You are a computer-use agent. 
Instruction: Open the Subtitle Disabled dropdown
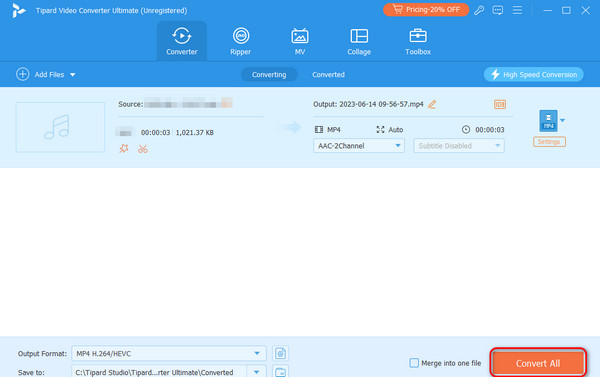(x=459, y=146)
